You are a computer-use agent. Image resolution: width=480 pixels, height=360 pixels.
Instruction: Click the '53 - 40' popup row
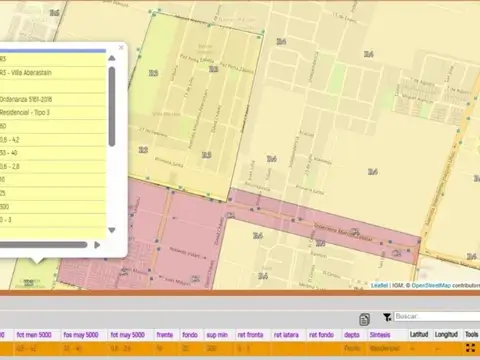pos(53,153)
